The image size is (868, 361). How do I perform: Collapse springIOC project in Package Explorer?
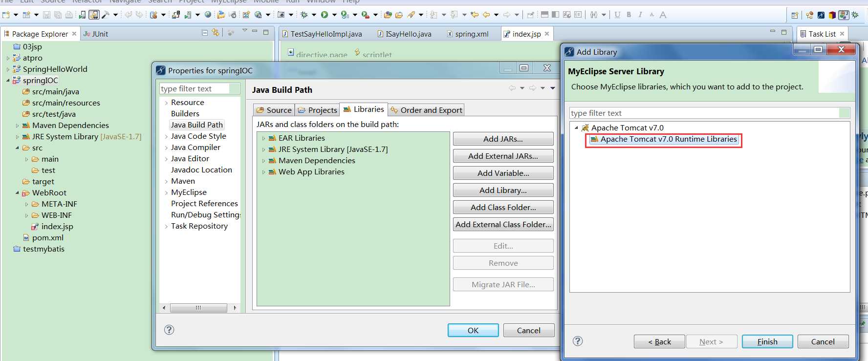coord(8,81)
